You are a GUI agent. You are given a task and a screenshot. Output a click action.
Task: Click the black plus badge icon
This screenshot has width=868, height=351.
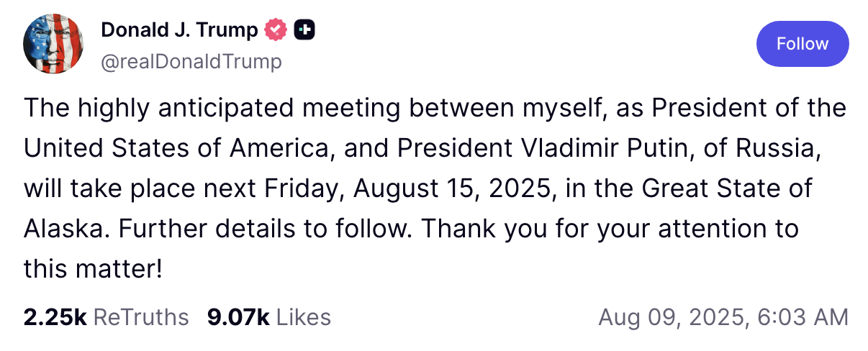(x=305, y=30)
